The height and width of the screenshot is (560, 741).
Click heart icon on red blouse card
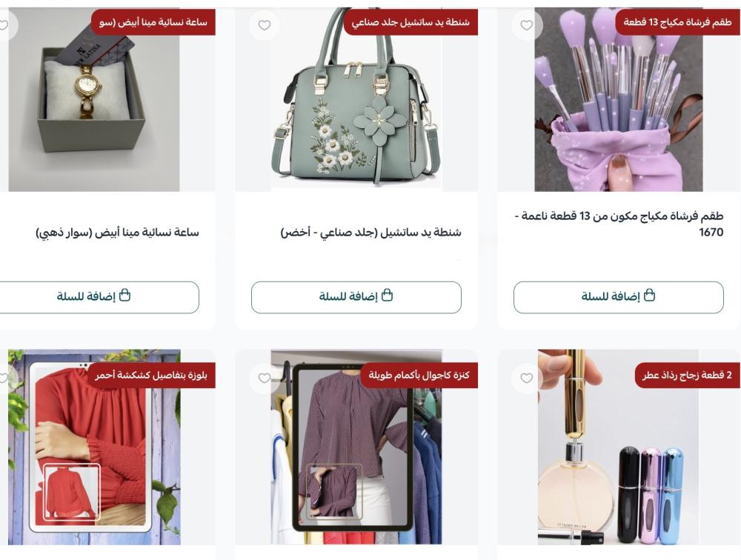[x=4, y=378]
